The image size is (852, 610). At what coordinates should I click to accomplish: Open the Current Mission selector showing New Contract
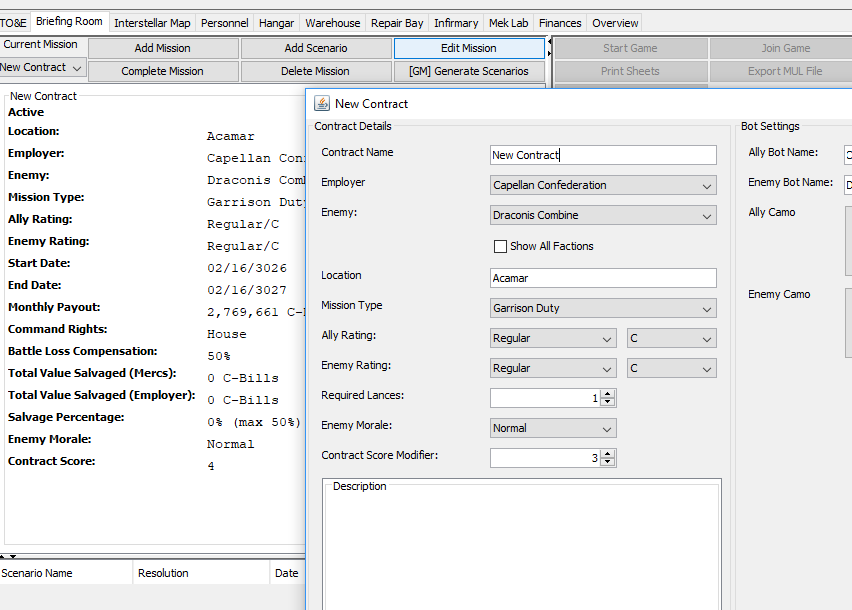tap(42, 67)
